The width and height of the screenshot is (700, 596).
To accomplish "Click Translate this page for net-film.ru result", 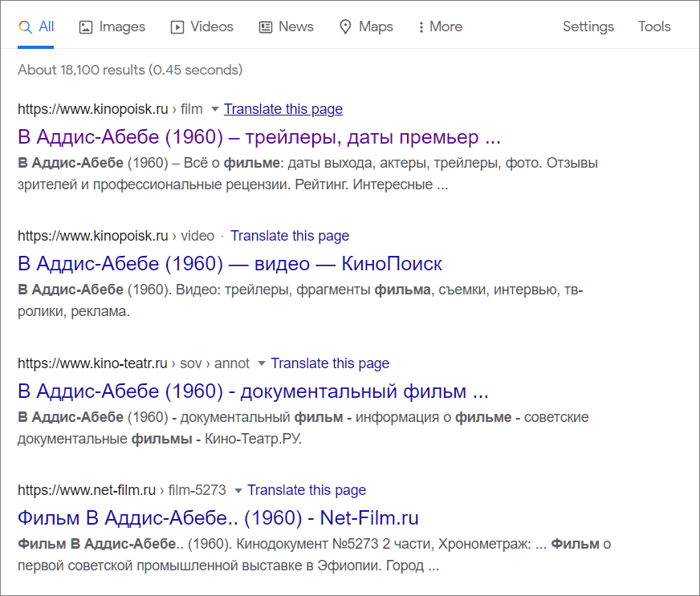I will pos(307,490).
